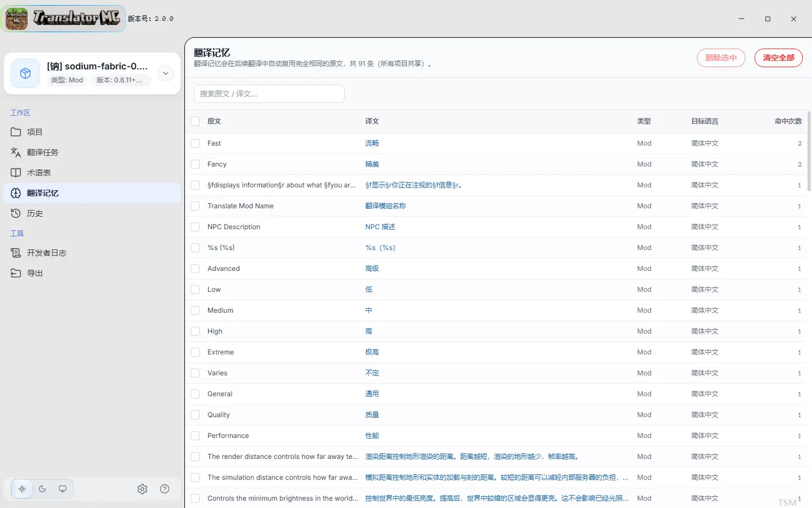The height and width of the screenshot is (508, 812).
Task: Click the sodium-fabric project cube icon
Action: pyautogui.click(x=25, y=73)
